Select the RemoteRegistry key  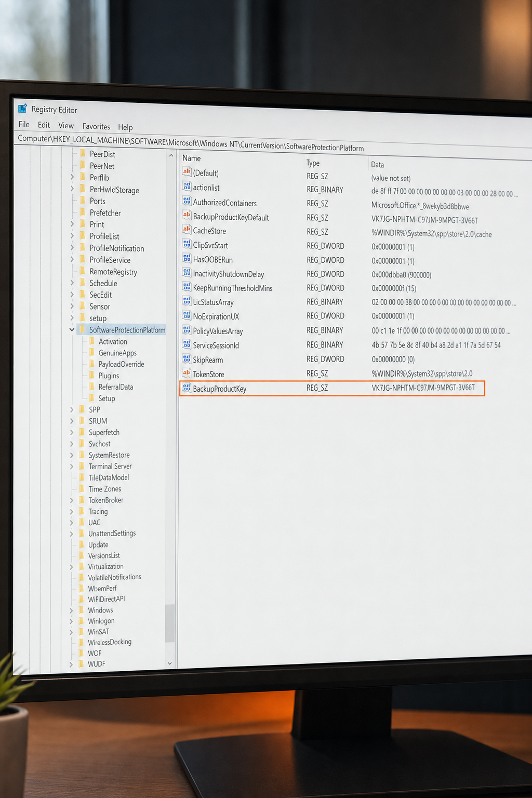[x=113, y=272]
